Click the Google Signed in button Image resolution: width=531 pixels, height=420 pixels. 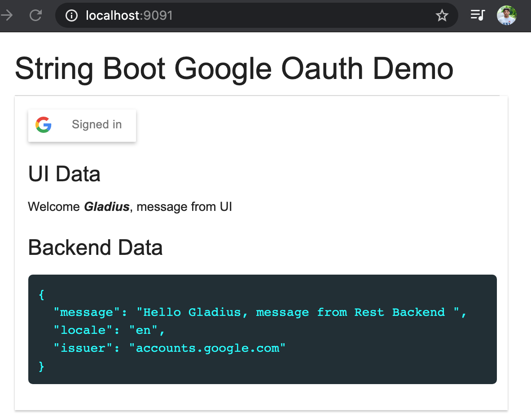point(82,125)
